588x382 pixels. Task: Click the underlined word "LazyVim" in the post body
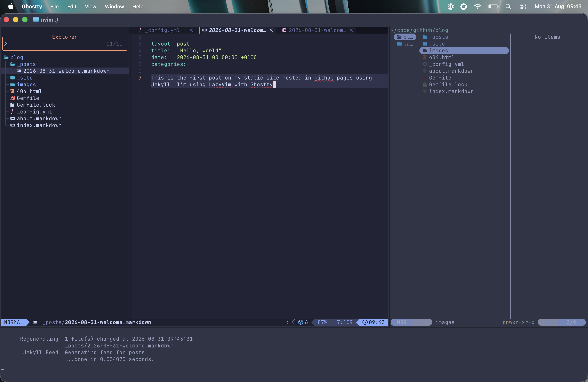pos(220,85)
